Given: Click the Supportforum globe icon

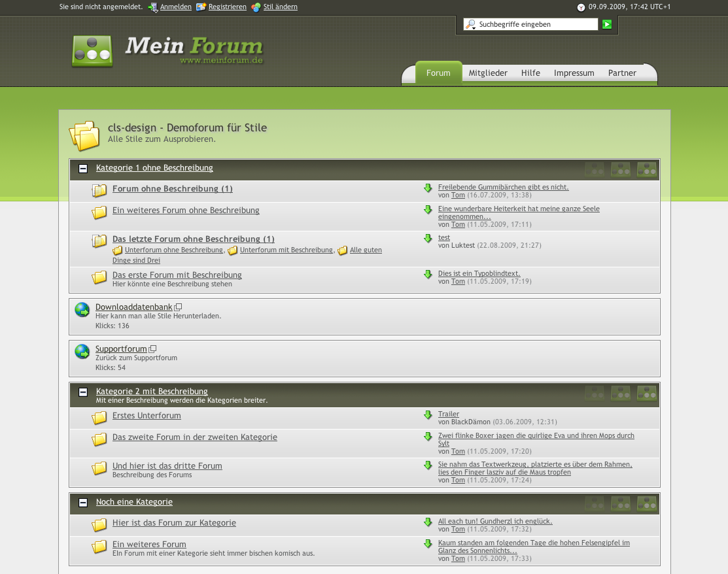Looking at the screenshot, I should click(x=82, y=352).
